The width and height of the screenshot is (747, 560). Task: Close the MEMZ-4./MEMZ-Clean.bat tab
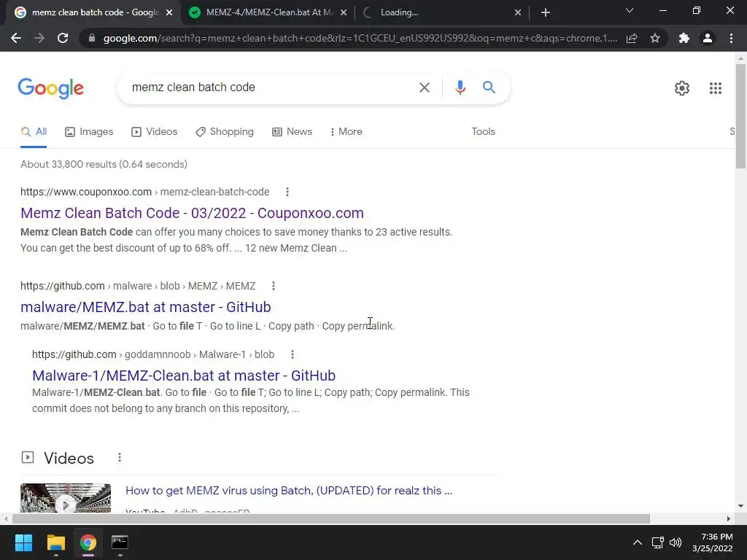tap(344, 12)
